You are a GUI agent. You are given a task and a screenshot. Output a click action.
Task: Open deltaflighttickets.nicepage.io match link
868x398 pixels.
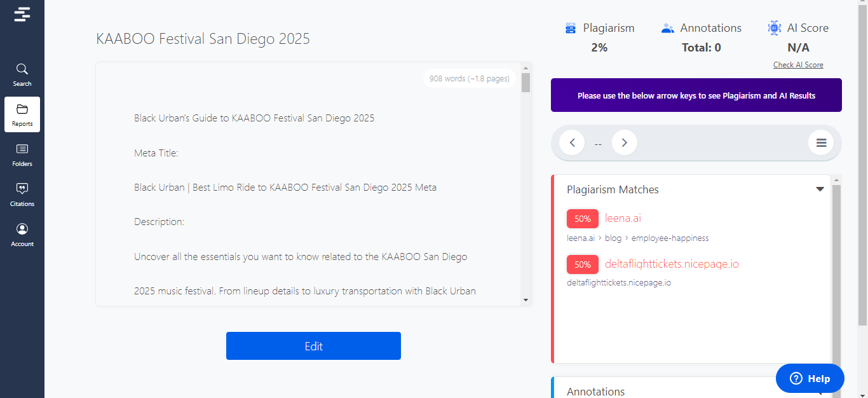672,264
